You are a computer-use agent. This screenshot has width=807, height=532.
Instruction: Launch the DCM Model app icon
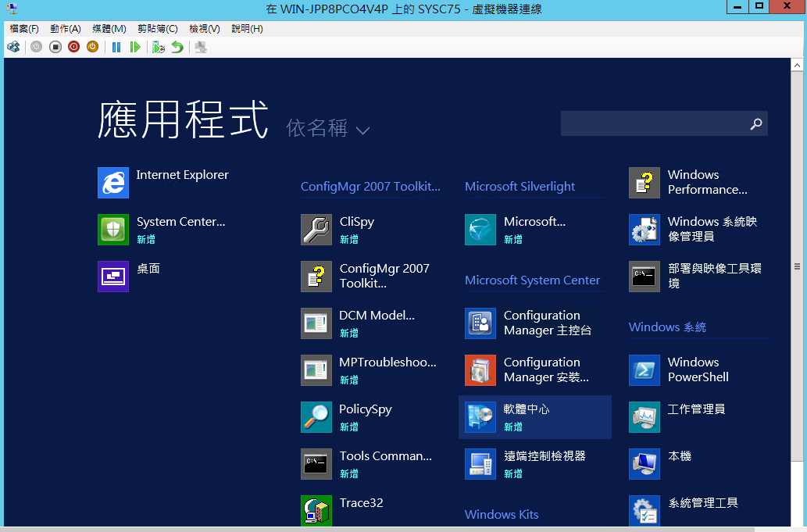coord(316,323)
